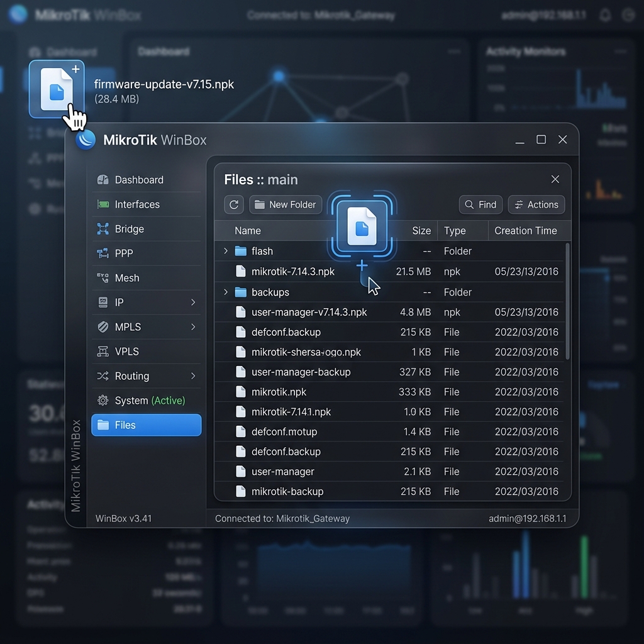The height and width of the screenshot is (644, 644).
Task: Select the defconf.motup file name
Action: [x=284, y=431]
